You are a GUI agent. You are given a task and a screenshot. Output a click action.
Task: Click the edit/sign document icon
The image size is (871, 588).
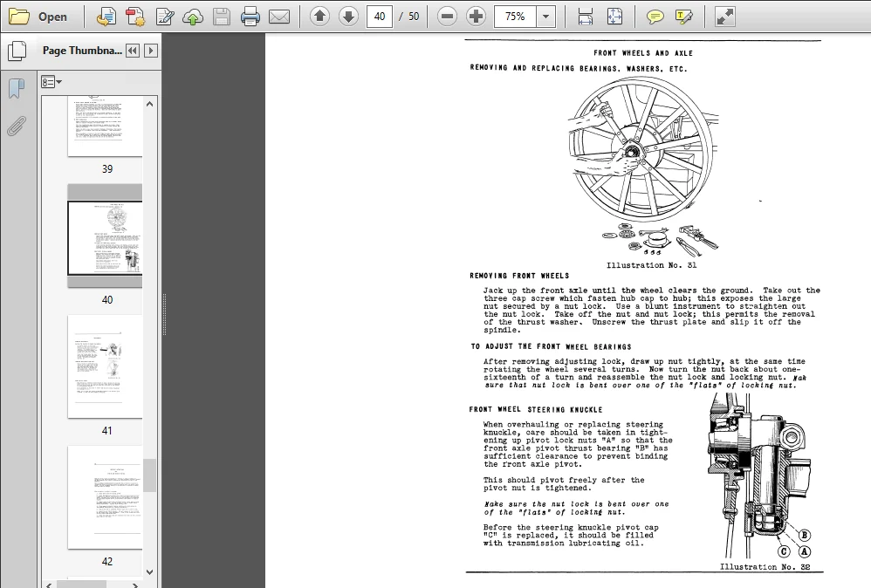164,17
